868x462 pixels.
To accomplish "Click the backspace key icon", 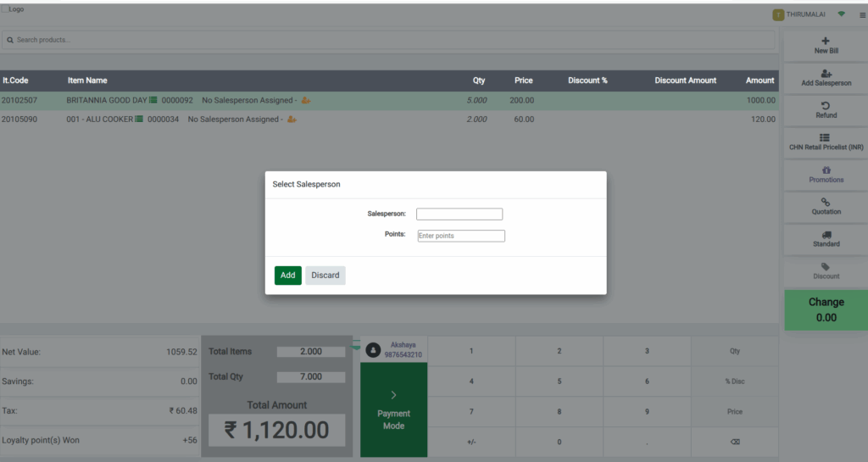I will [735, 442].
